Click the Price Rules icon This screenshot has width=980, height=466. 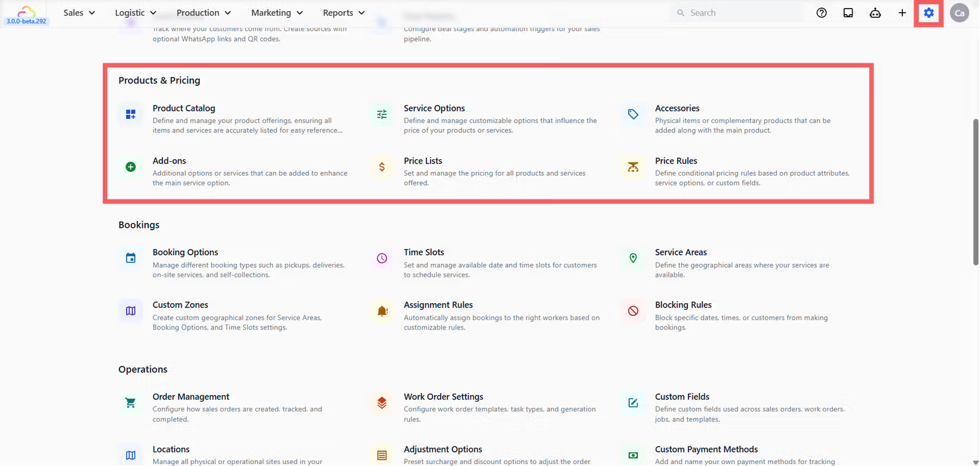[633, 167]
